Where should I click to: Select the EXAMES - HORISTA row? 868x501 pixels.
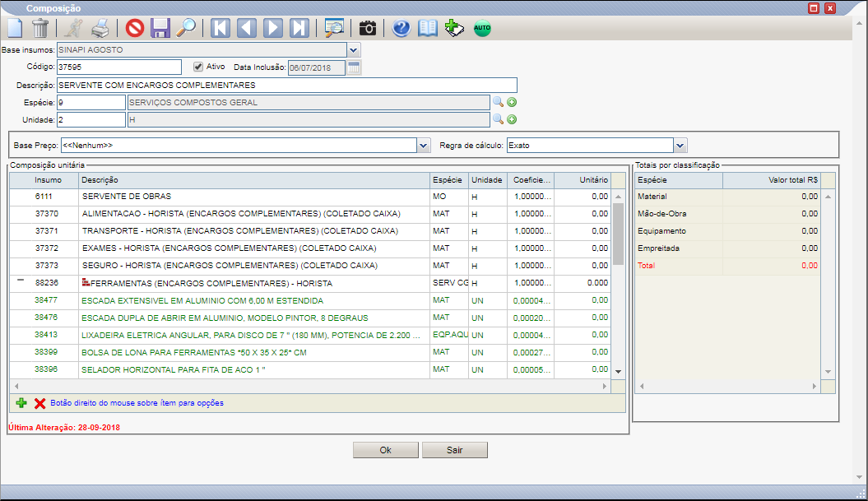pyautogui.click(x=310, y=248)
